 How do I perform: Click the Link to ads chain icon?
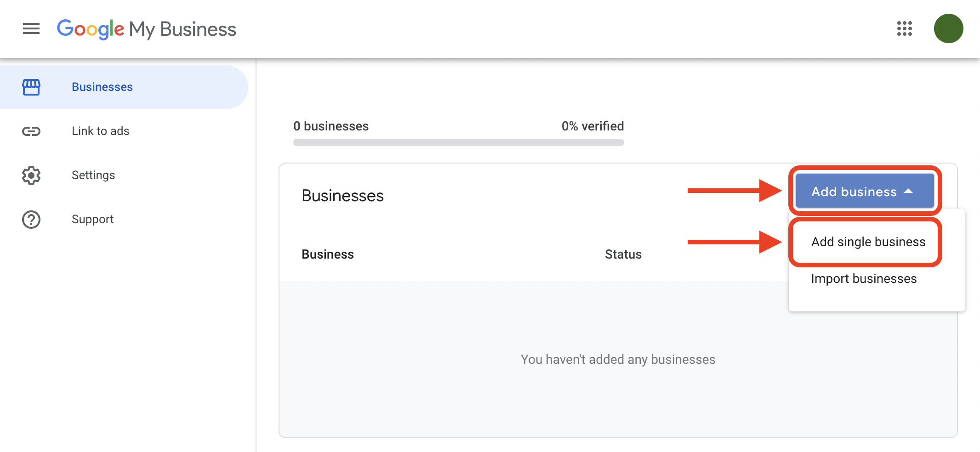coord(31,131)
